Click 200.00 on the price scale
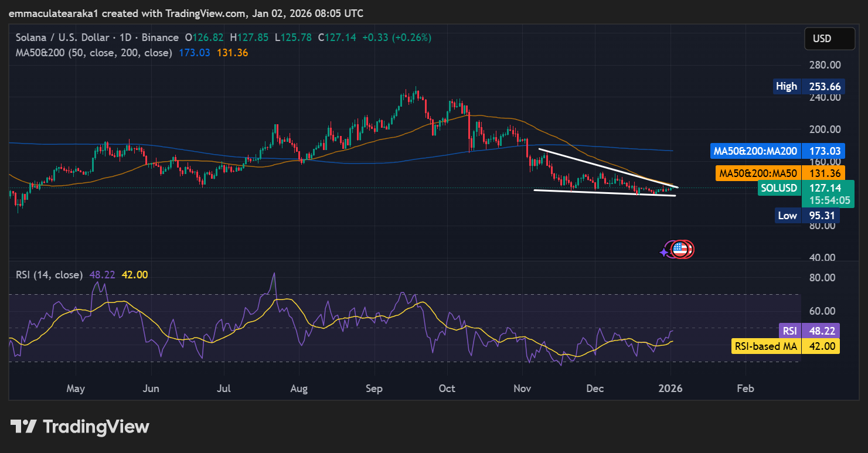The image size is (868, 453). click(x=824, y=130)
